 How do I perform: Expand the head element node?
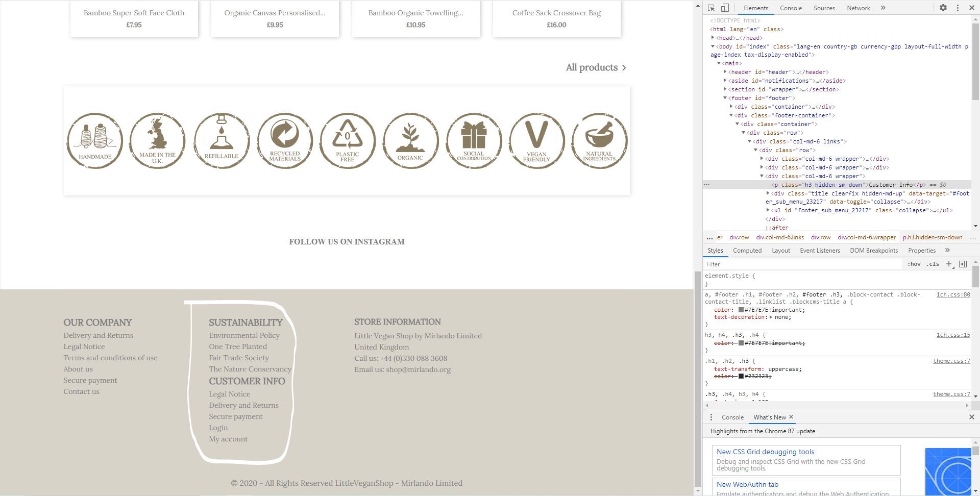coord(713,38)
